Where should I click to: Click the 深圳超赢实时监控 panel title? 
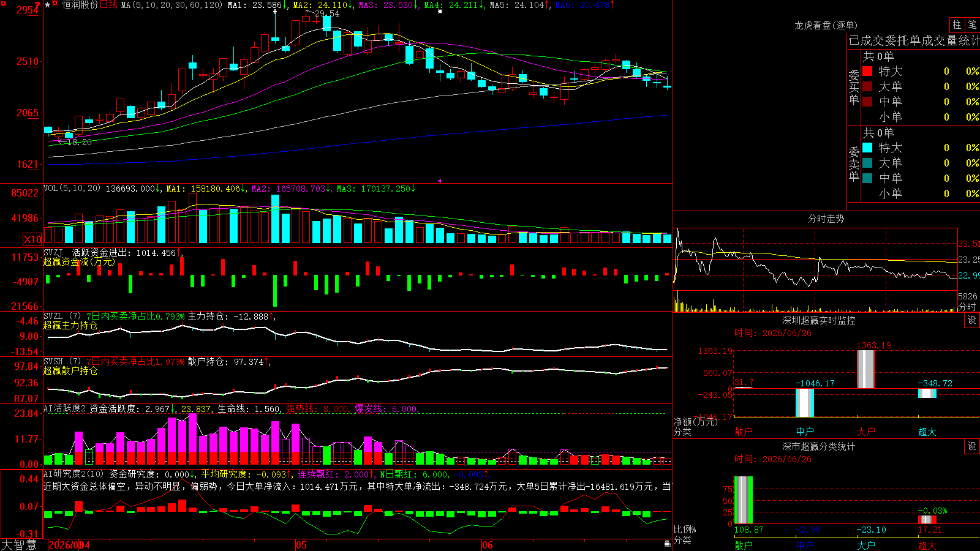(x=819, y=320)
